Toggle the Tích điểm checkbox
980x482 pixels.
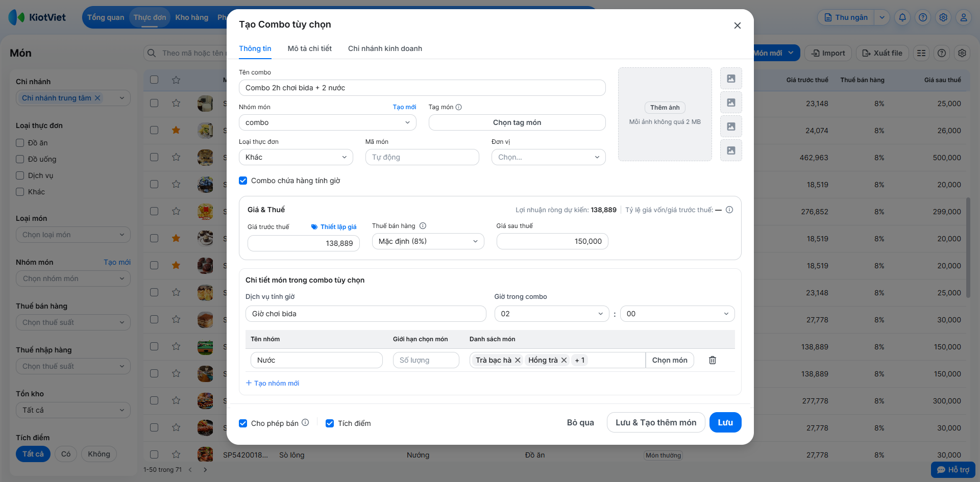pos(330,423)
